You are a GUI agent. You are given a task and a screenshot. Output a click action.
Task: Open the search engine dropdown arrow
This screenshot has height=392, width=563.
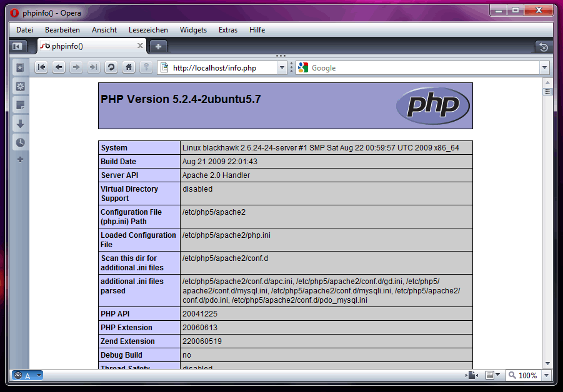545,68
